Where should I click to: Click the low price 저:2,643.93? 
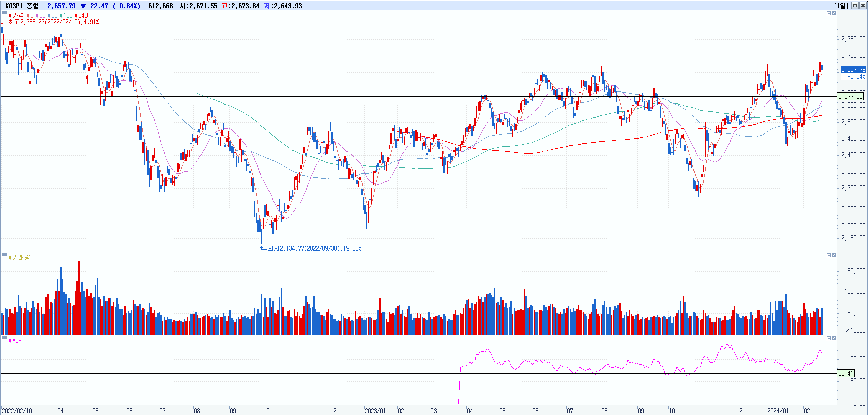click(283, 6)
